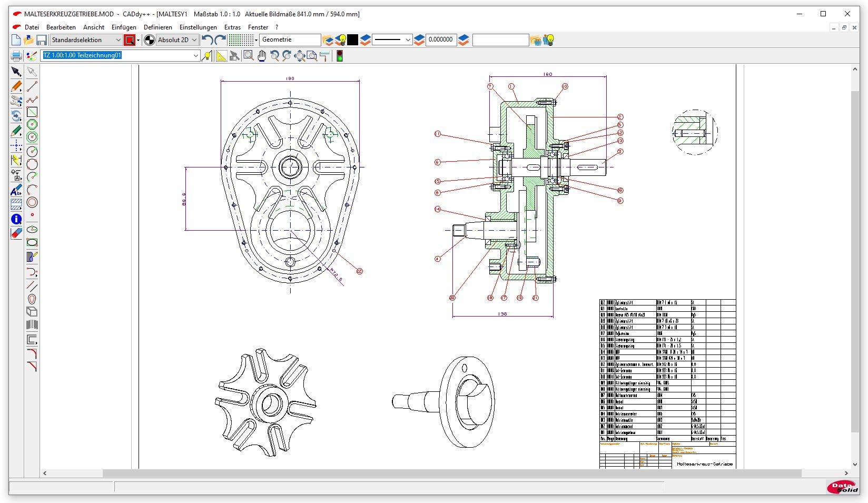Choose the fillet rounding tool
The height and width of the screenshot is (503, 868).
(32, 353)
